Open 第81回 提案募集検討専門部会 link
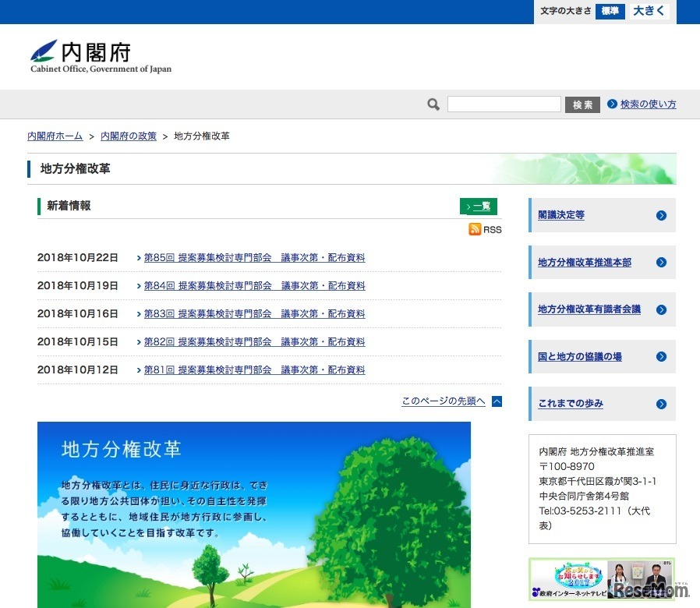This screenshot has height=608, width=700. (254, 370)
